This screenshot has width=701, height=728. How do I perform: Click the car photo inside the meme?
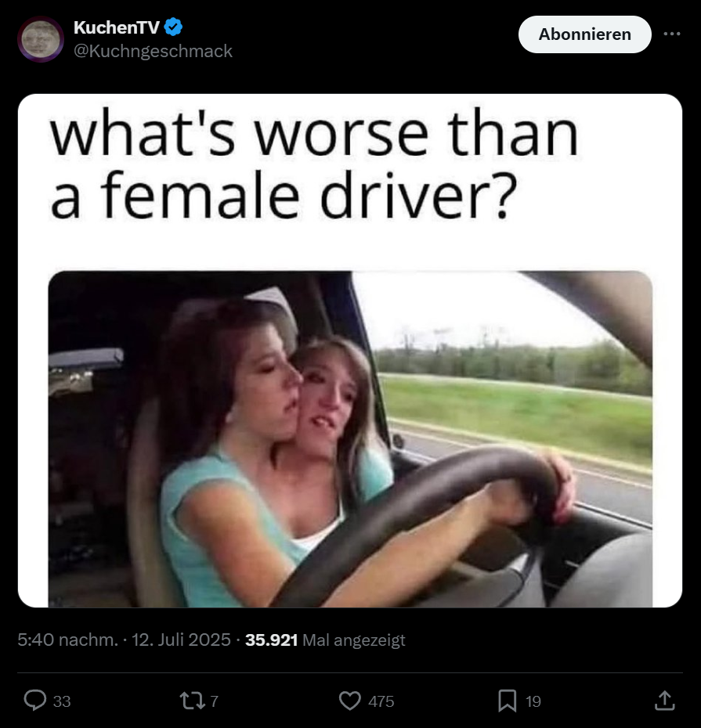click(350, 438)
